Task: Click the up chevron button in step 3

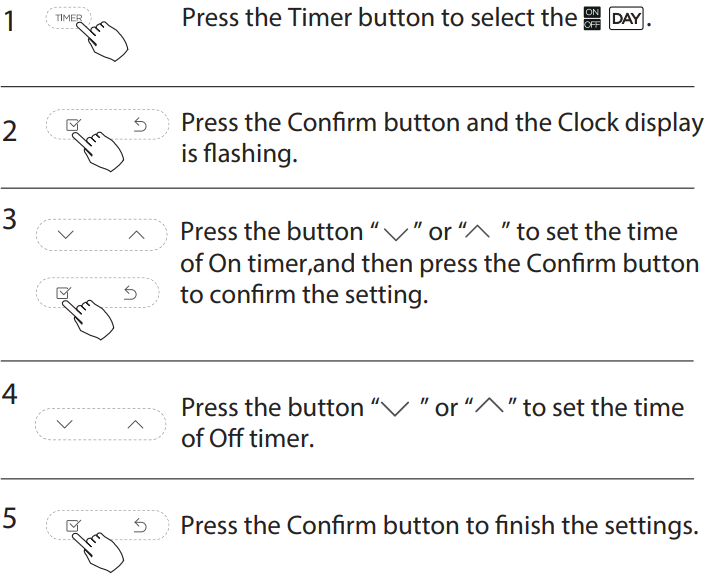Action: 136,235
